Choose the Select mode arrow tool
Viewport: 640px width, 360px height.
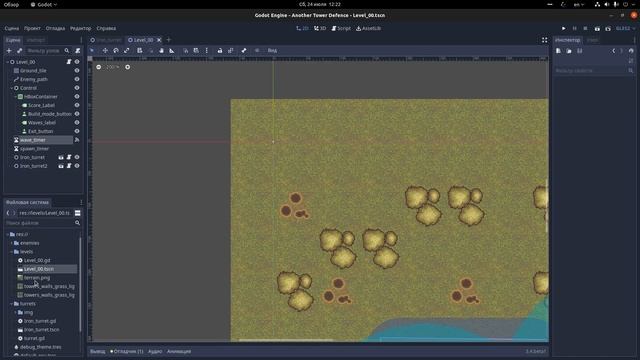click(92, 51)
